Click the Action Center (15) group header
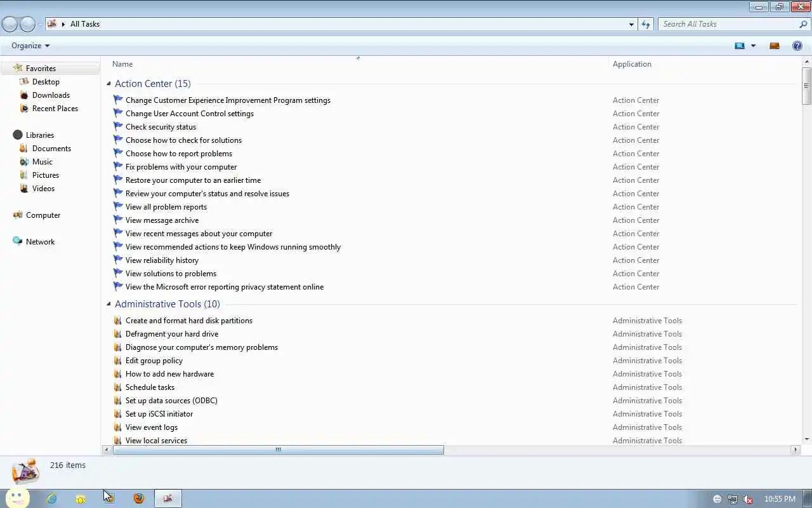Image resolution: width=812 pixels, height=508 pixels. pos(153,83)
